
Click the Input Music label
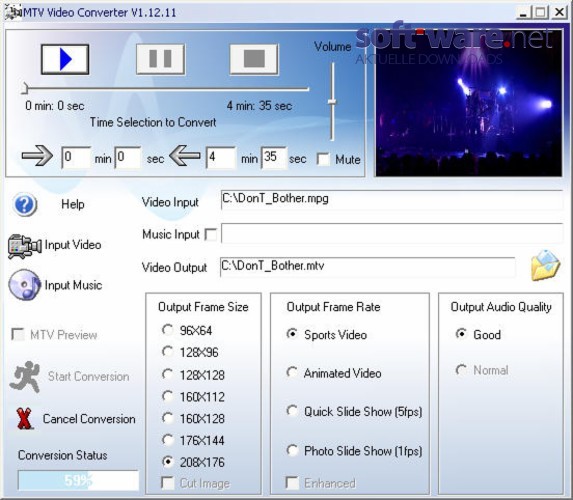pos(73,285)
